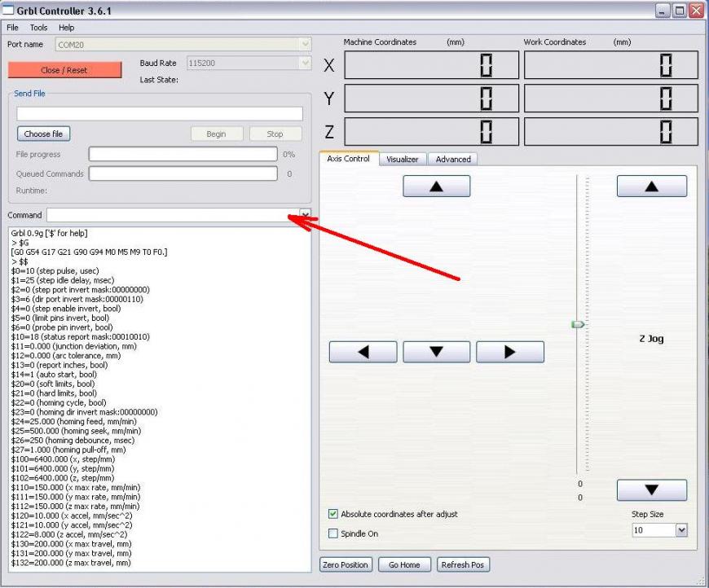Viewport: 709px width, 588px height.
Task: Click the "$24=25.000 (homing feed, mm/min)" line
Action: click(x=73, y=422)
